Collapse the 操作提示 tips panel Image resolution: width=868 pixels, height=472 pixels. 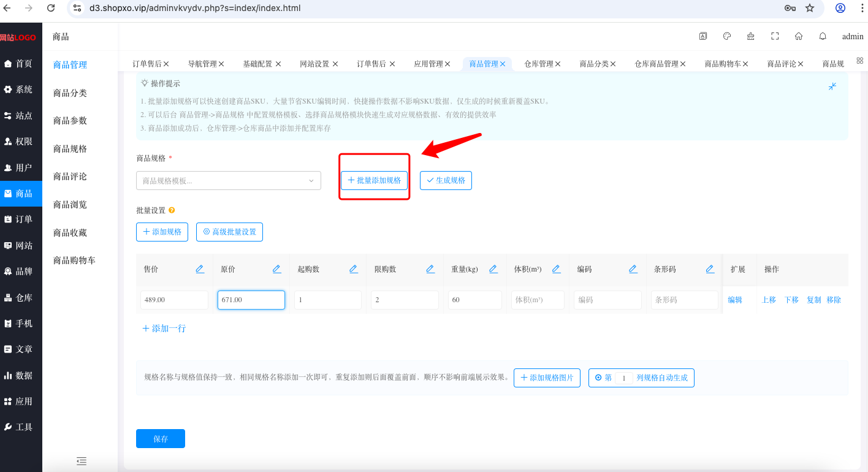(x=832, y=86)
